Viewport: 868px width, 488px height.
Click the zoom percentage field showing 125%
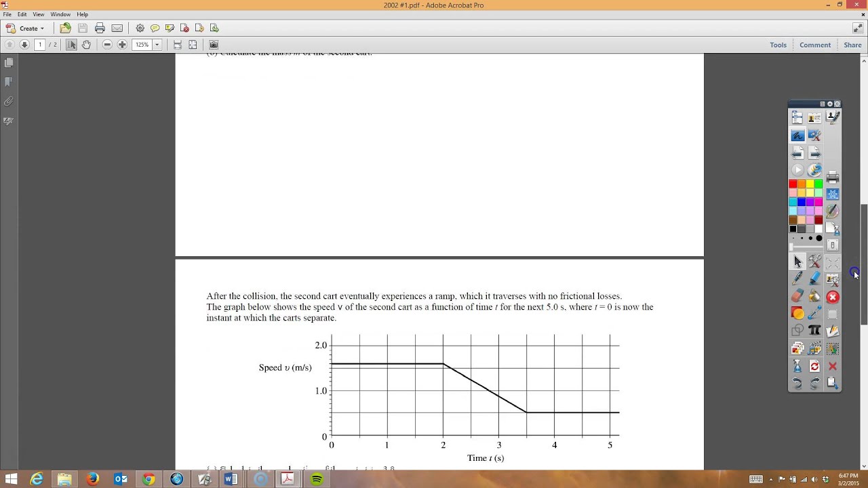[142, 45]
